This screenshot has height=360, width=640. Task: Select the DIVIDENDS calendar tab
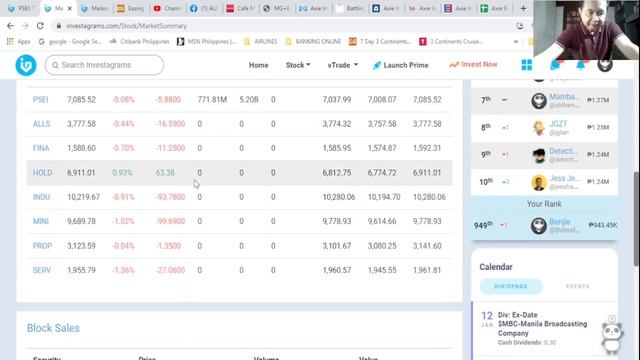pyautogui.click(x=511, y=287)
